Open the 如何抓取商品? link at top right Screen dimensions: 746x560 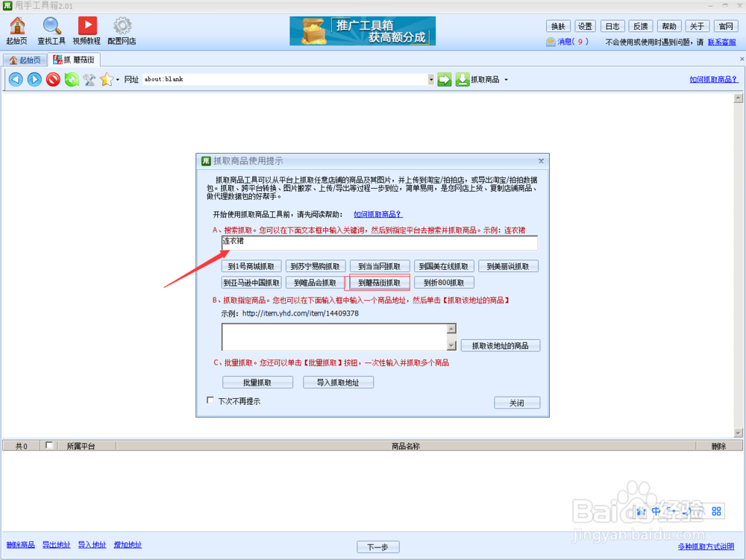pyautogui.click(x=714, y=79)
